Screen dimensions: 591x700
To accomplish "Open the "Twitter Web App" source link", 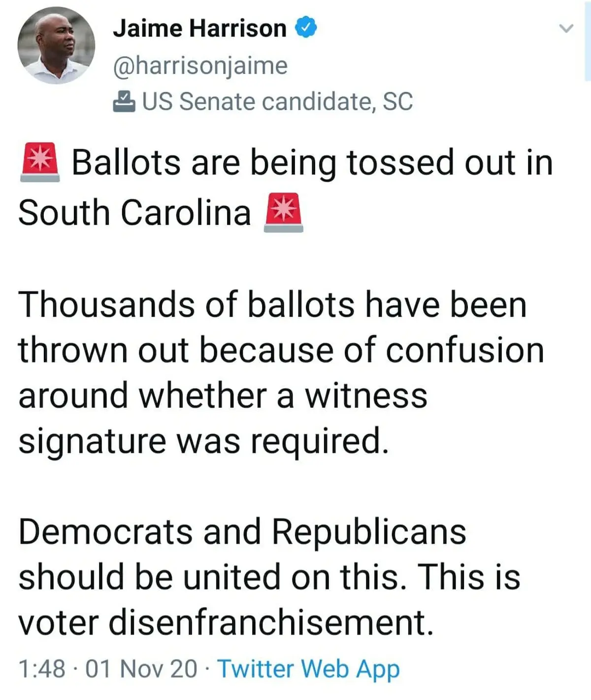I will [x=308, y=669].
